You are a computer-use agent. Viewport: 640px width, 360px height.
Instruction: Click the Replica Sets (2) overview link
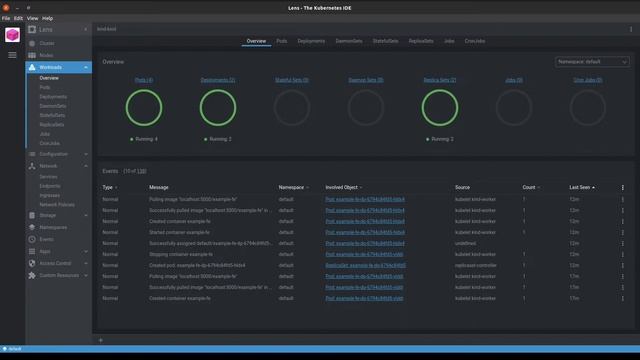tap(440, 80)
